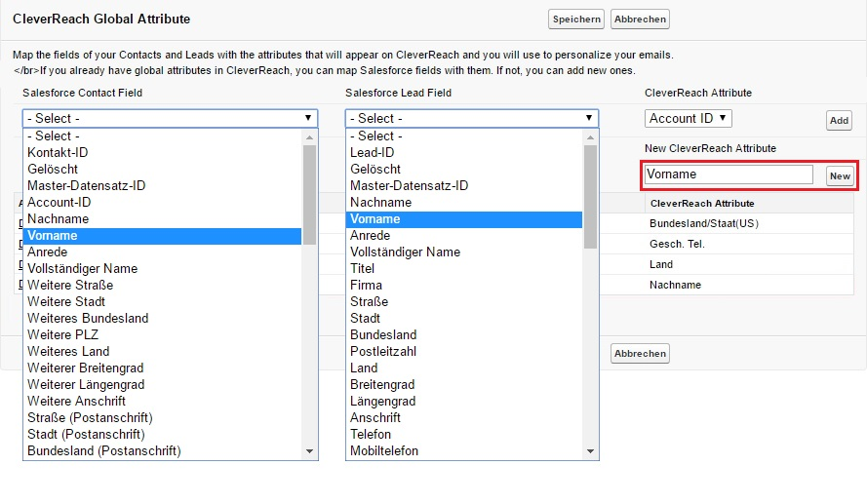This screenshot has height=504, width=867.
Task: Select Gelöscht in the contact field list
Action: [x=162, y=169]
